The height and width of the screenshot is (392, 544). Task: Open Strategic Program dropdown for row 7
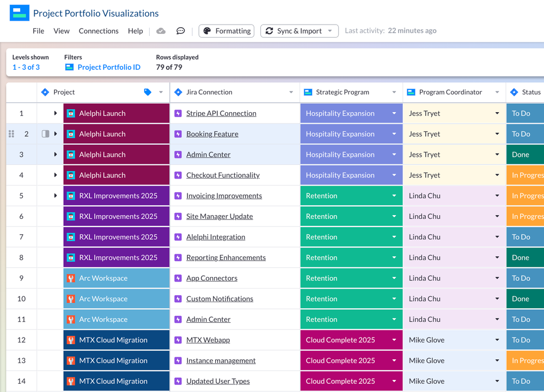(394, 237)
